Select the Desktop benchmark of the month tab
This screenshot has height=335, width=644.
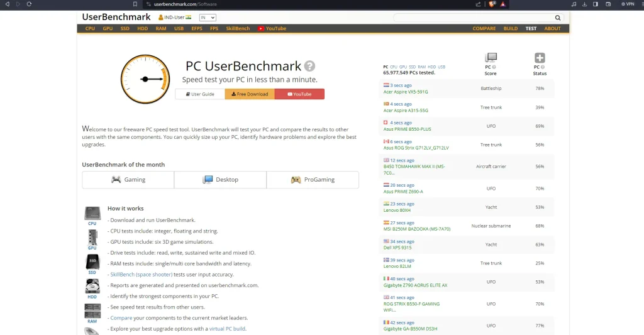(220, 180)
